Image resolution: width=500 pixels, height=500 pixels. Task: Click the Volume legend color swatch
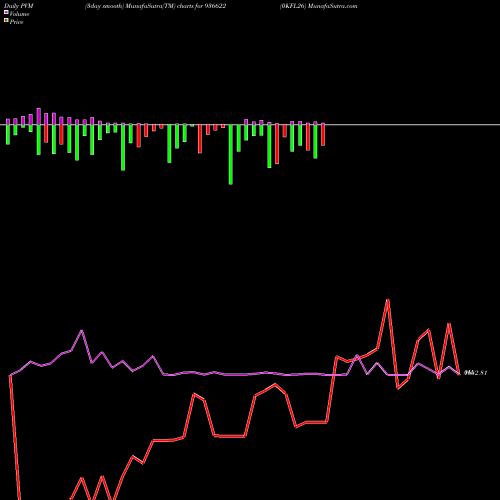pos(6,12)
